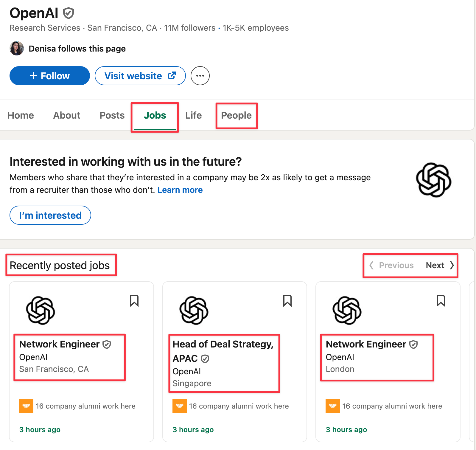Click alumni handshake icon on Singapore card

pyautogui.click(x=180, y=406)
